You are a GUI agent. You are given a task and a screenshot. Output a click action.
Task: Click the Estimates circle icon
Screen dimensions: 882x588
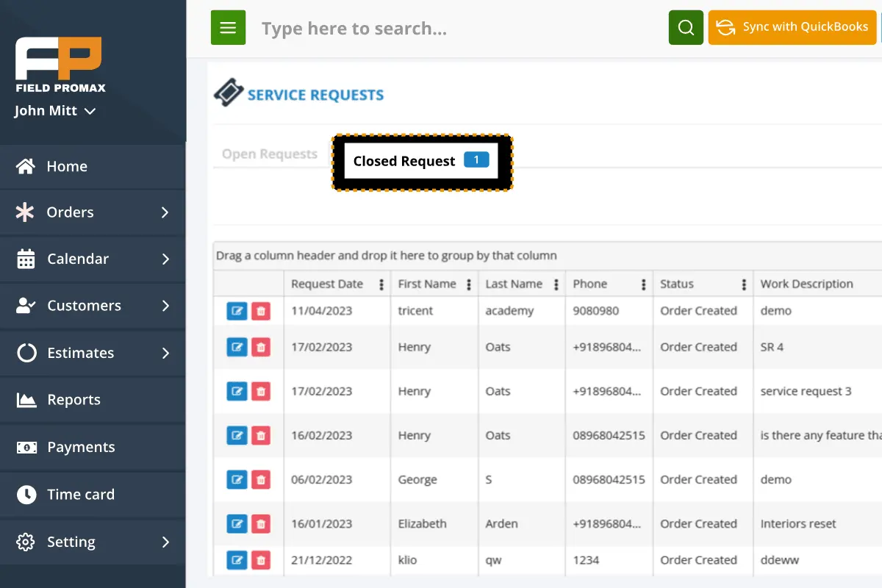[26, 353]
